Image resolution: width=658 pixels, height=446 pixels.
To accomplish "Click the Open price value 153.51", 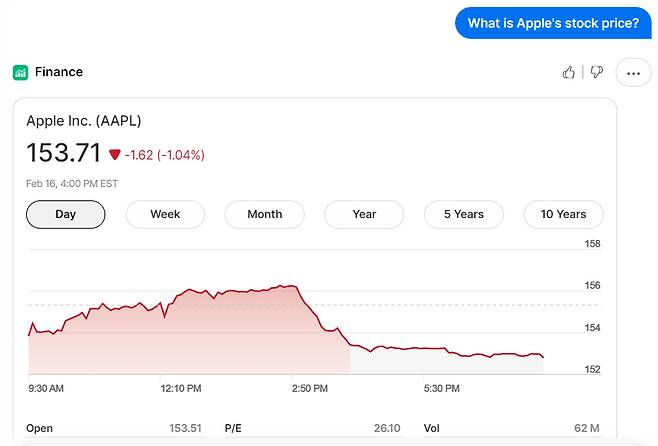I will point(185,428).
